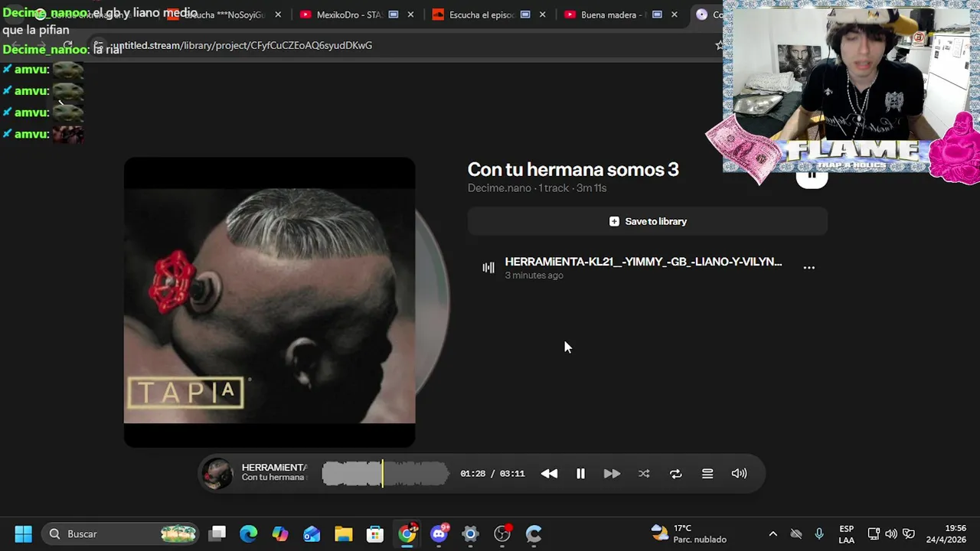980x551 pixels.
Task: Click the playing waveform icon beside the track
Action: [488, 268]
